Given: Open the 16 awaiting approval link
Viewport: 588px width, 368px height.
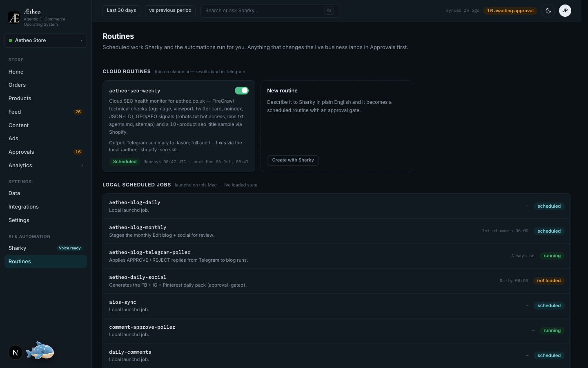Looking at the screenshot, I should (x=510, y=11).
